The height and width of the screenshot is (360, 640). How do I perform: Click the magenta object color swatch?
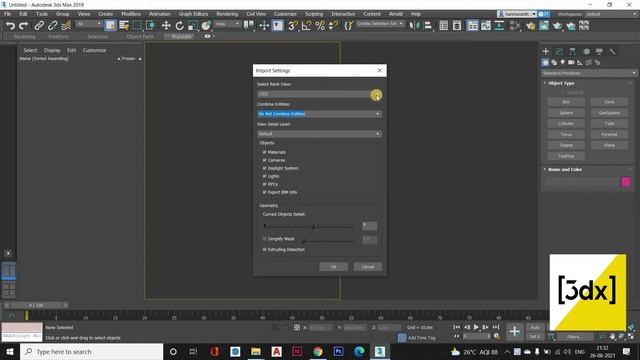pyautogui.click(x=625, y=182)
